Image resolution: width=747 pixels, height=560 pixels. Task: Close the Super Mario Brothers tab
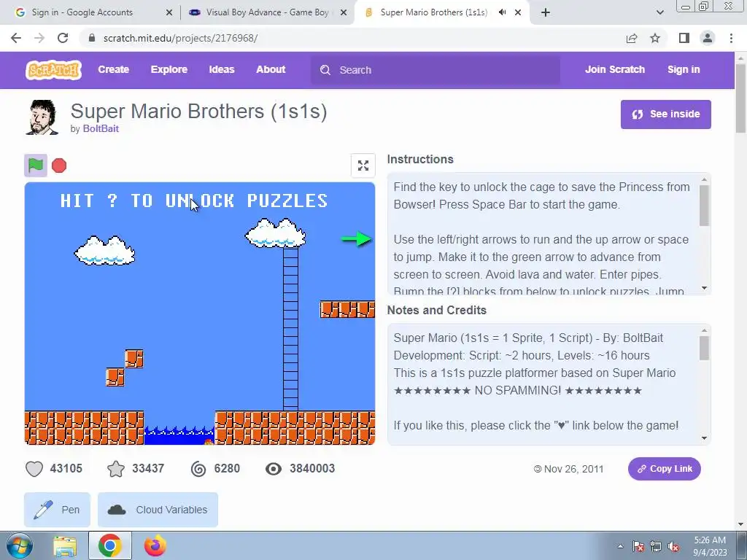[518, 13]
